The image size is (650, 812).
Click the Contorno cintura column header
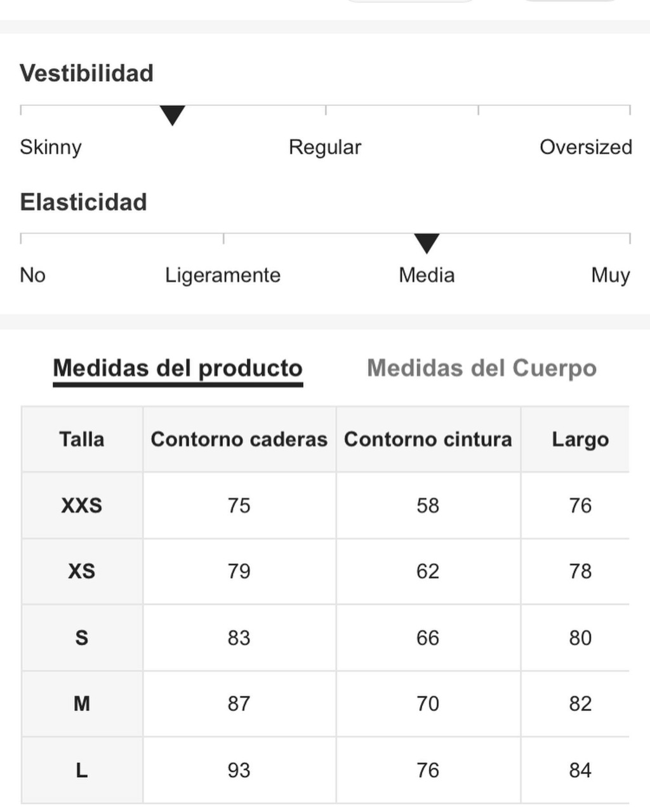coord(428,439)
